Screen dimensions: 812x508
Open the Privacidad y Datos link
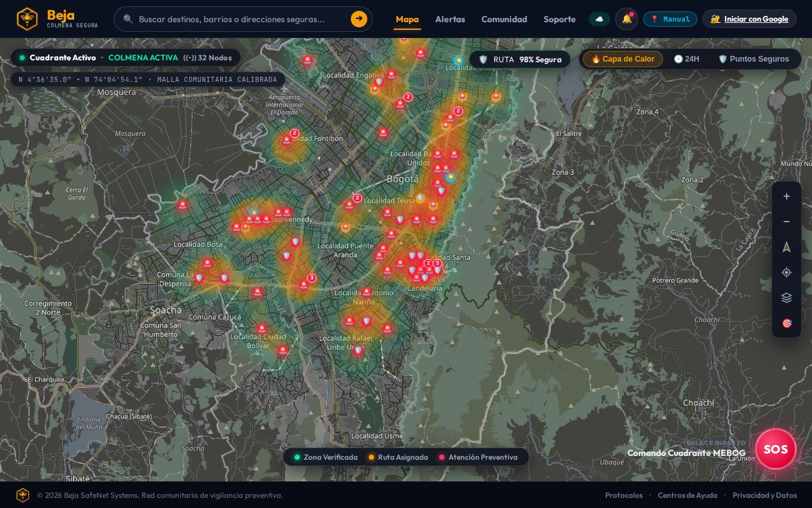(764, 495)
